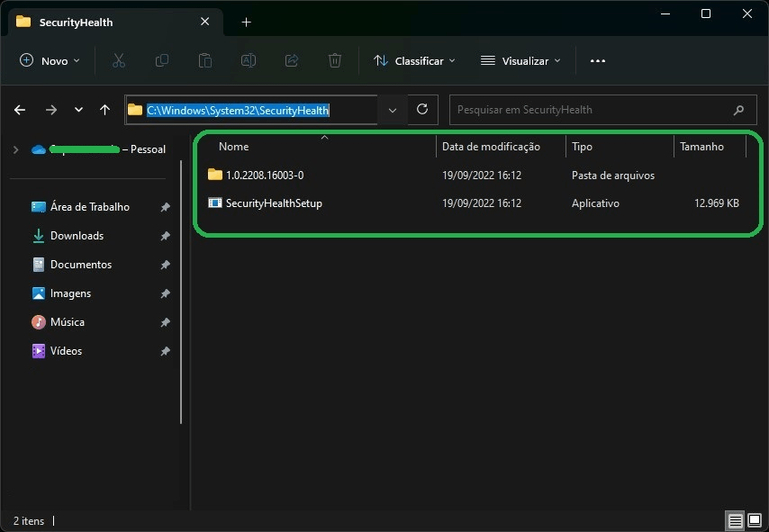Maximize the File Explorer window
This screenshot has height=532, width=769.
tap(706, 14)
